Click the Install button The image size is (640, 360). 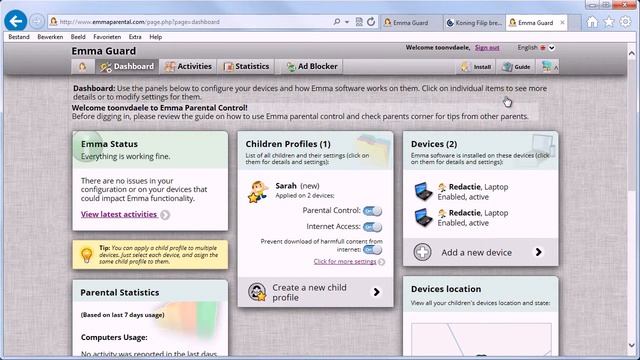tap(476, 67)
